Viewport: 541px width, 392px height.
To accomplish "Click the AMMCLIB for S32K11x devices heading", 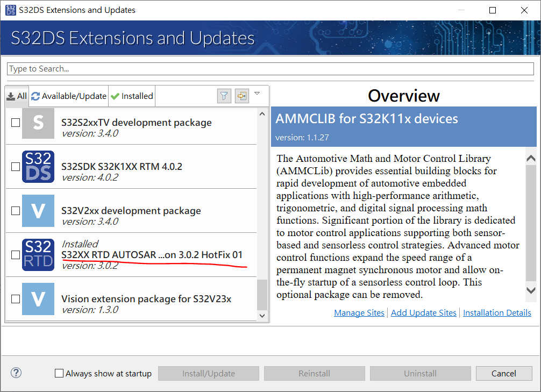I will click(x=366, y=119).
